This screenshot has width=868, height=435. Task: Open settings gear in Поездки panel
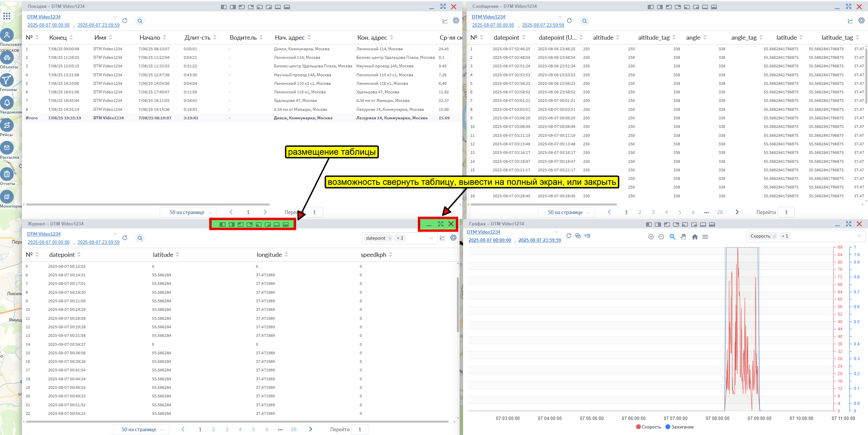coord(456,21)
